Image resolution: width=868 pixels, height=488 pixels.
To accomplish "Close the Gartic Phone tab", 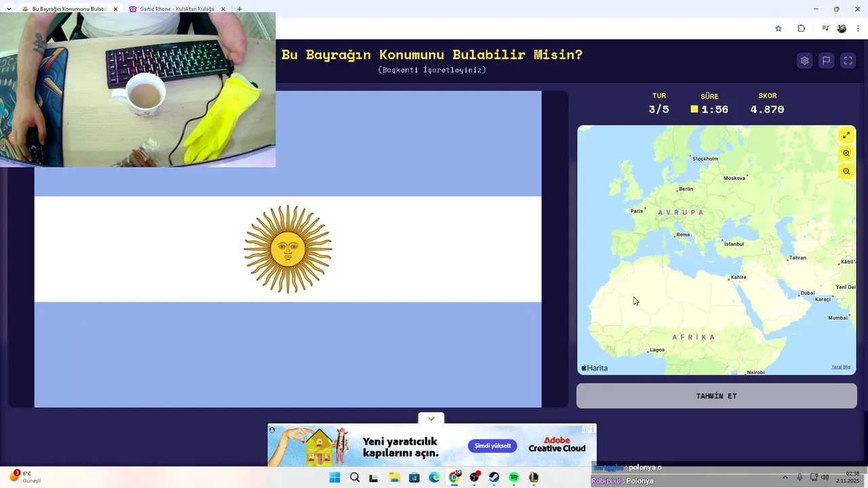I will (223, 9).
